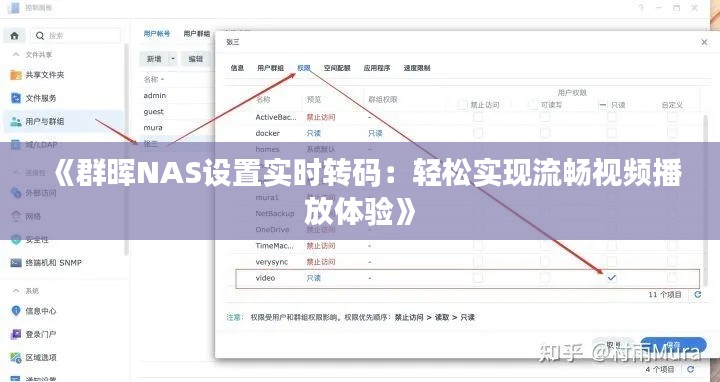Open 区域选项 in the sidebar
This screenshot has width=720, height=382.
pos(33,357)
